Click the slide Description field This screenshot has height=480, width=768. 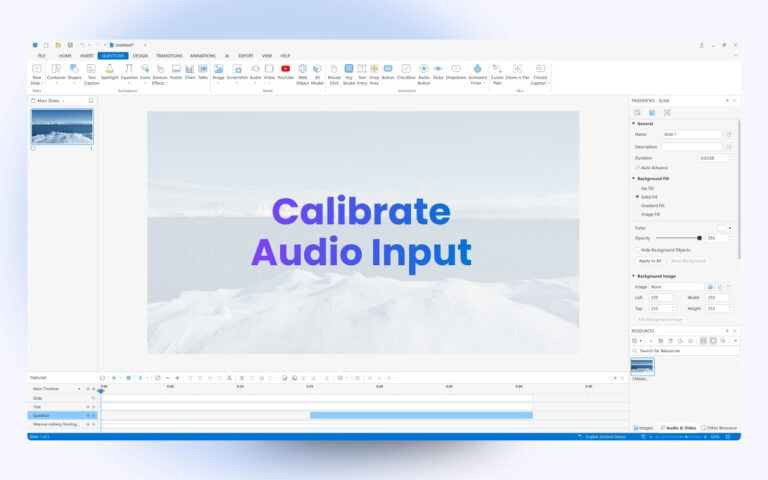tap(692, 147)
